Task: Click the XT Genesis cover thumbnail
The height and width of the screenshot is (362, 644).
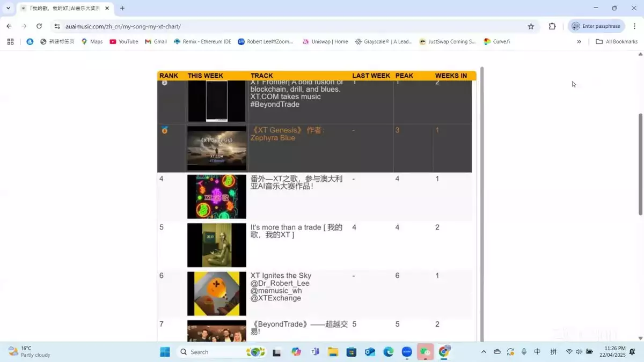Action: [x=217, y=148]
